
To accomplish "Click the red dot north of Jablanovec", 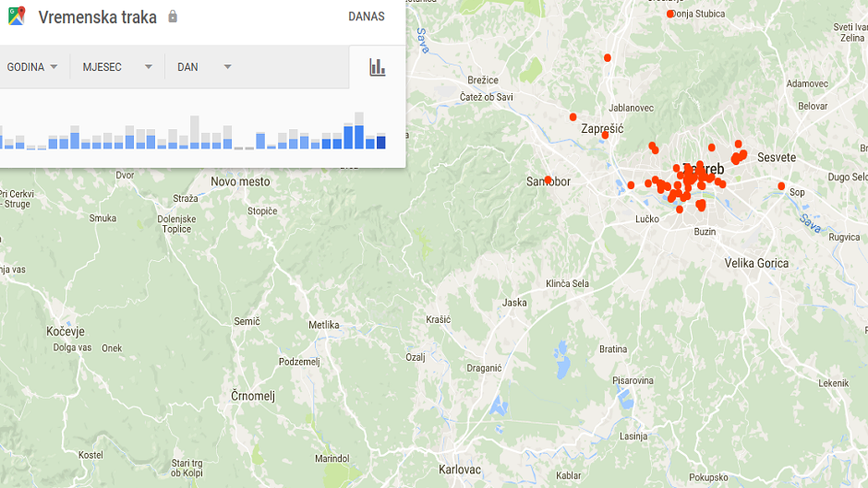I will (608, 58).
